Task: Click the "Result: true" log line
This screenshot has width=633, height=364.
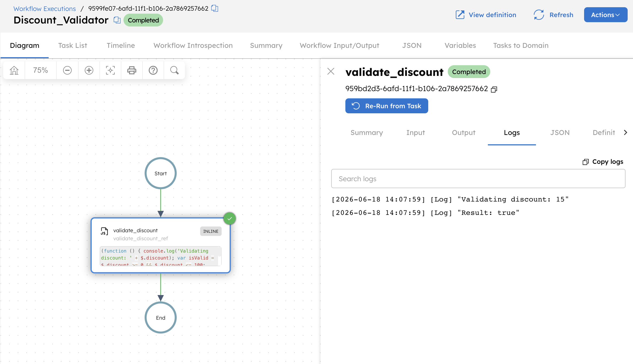Action: (426, 213)
